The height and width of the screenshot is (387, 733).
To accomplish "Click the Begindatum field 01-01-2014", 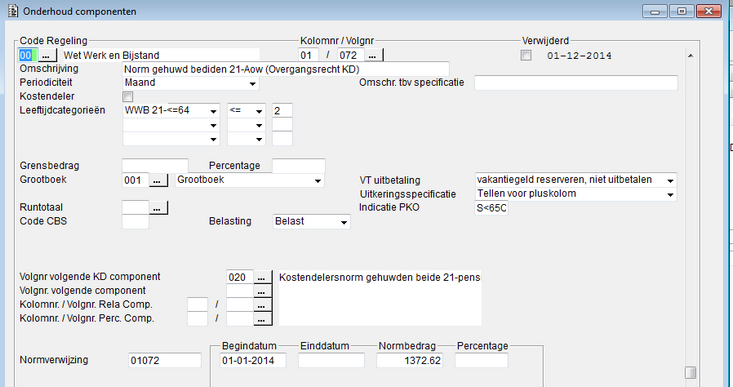I will point(253,360).
